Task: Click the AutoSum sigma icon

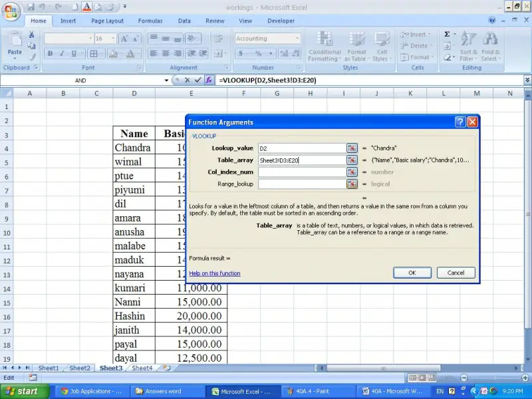Action: coord(447,35)
